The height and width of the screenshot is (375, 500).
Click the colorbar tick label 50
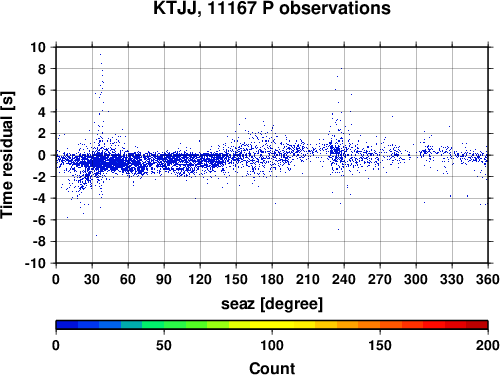[x=164, y=345]
